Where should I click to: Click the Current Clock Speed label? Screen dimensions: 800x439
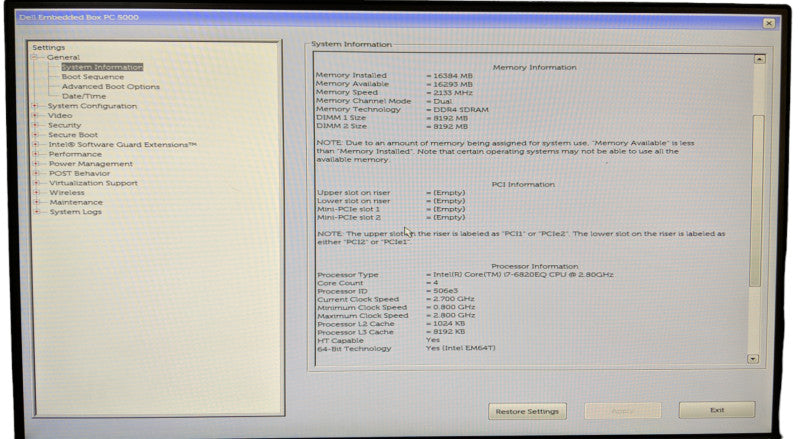coord(358,299)
